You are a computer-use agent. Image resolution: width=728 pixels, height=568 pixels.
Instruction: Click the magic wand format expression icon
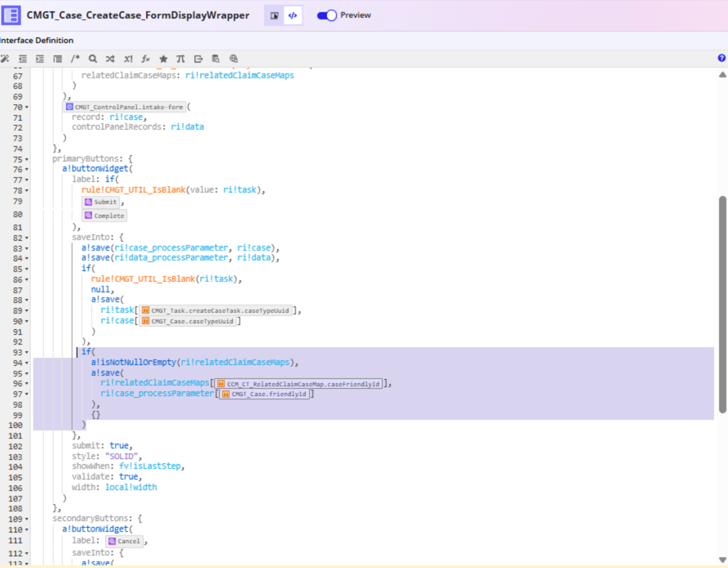(x=5, y=59)
